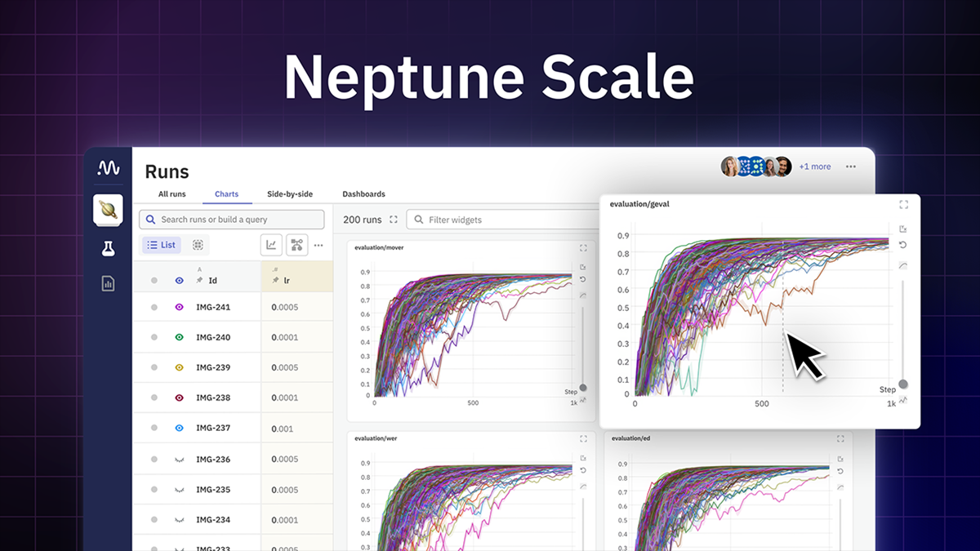Switch to the Dashboards tab
Image resolution: width=980 pixels, height=551 pixels.
(x=363, y=194)
